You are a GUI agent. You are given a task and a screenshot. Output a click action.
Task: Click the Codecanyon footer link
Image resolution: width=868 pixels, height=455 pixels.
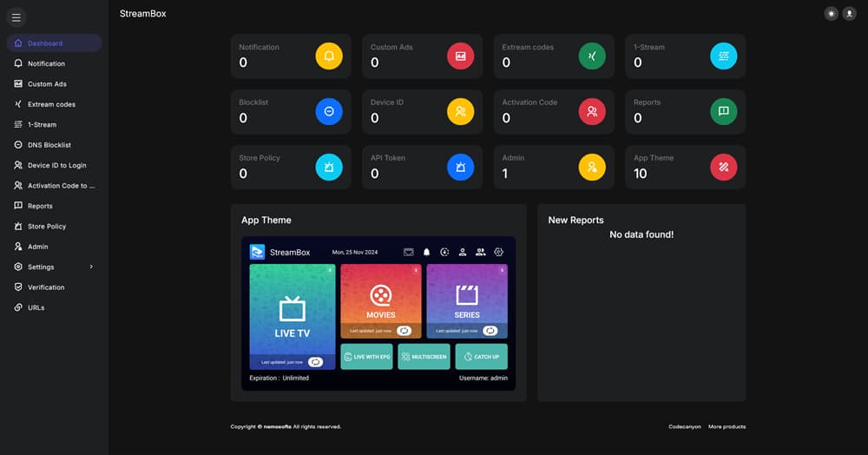(683, 426)
